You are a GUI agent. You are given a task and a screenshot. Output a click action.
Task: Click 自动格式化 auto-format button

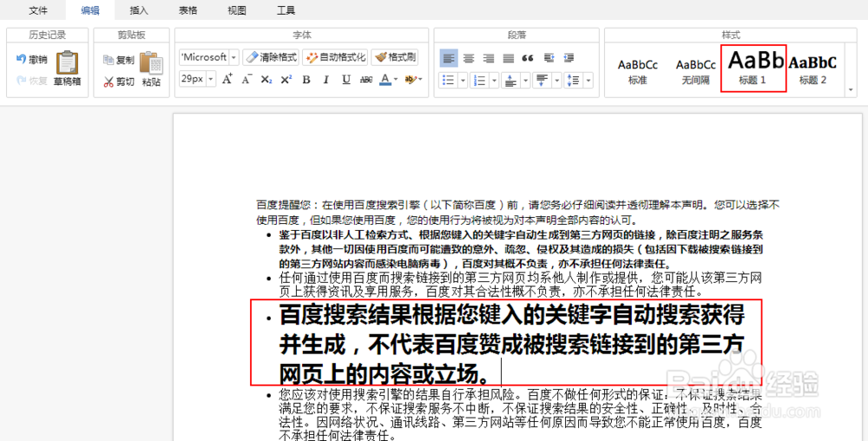[x=335, y=57]
